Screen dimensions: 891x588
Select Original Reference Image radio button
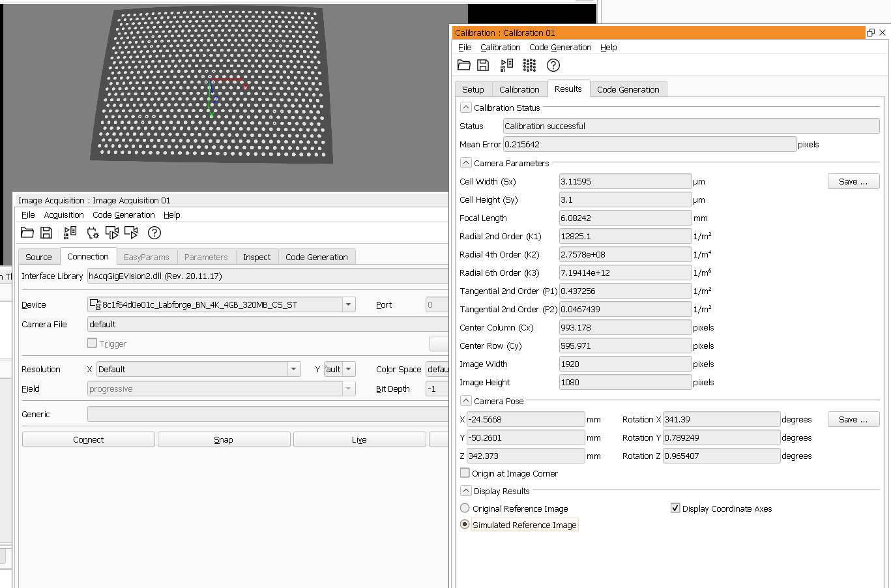click(x=465, y=508)
